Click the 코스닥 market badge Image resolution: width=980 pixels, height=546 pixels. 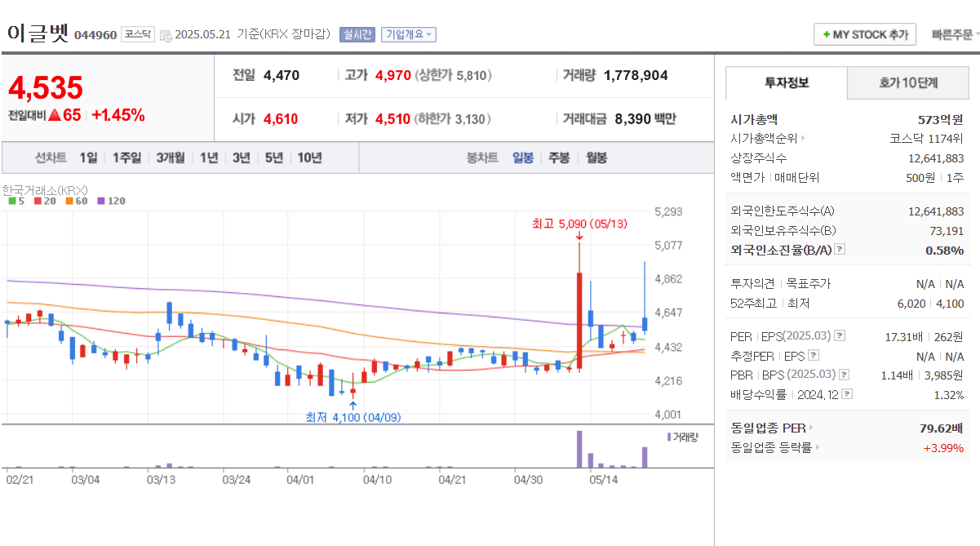[x=137, y=34]
